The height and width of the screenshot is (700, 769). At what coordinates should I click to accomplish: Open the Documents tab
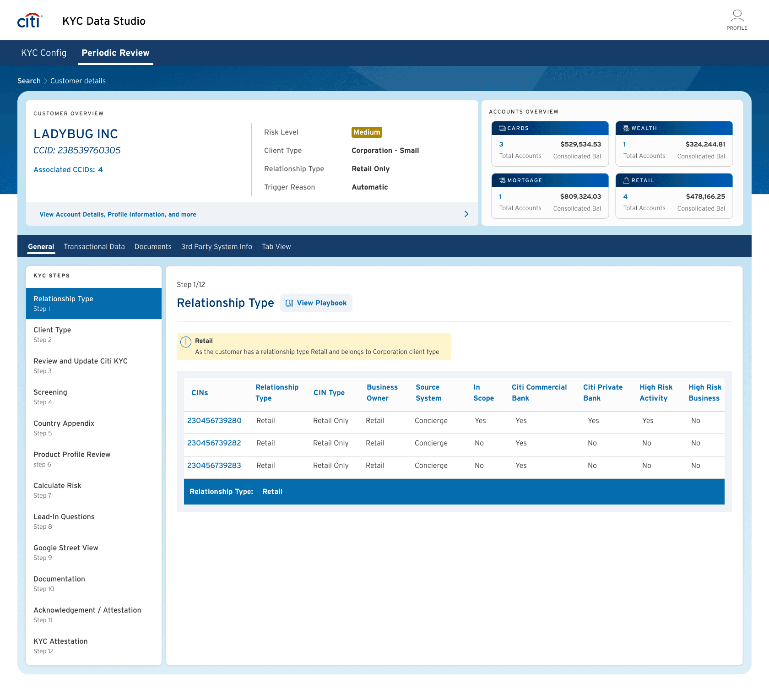tap(153, 247)
